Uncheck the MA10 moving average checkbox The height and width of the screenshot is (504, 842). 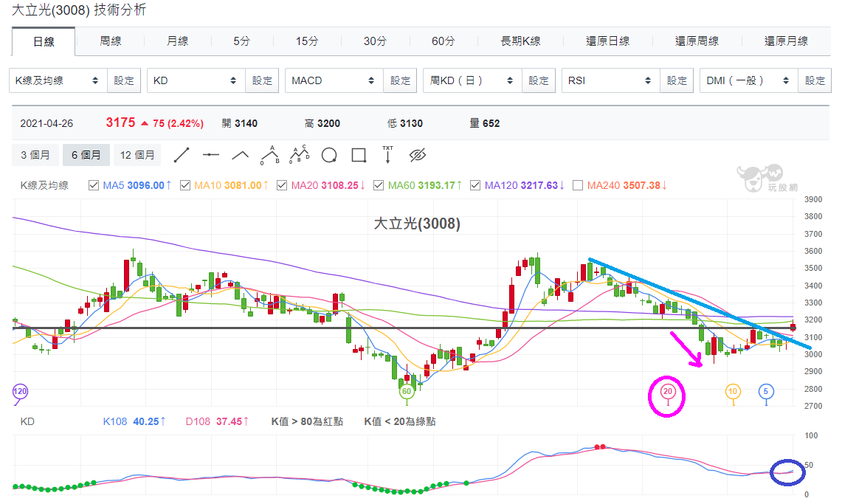click(185, 185)
